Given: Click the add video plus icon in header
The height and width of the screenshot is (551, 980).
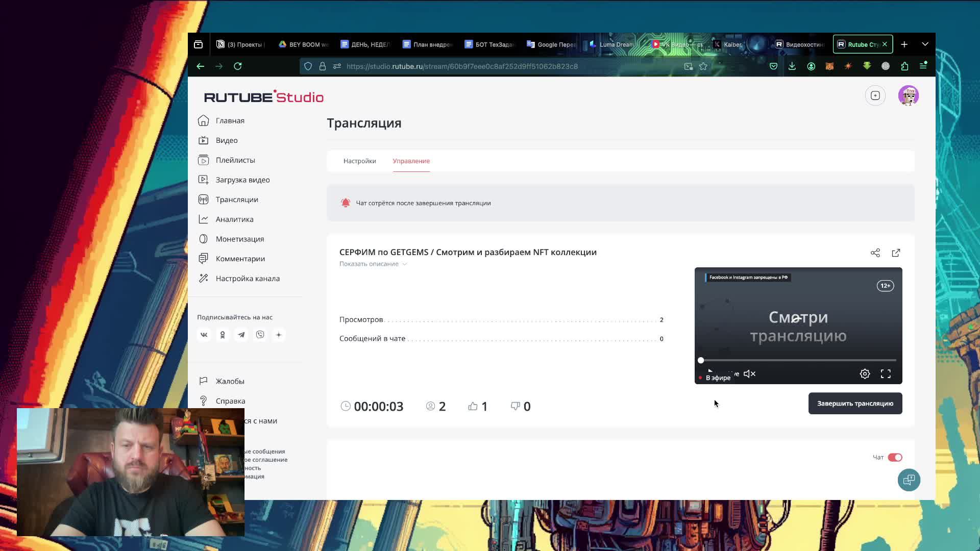Looking at the screenshot, I should click(875, 95).
